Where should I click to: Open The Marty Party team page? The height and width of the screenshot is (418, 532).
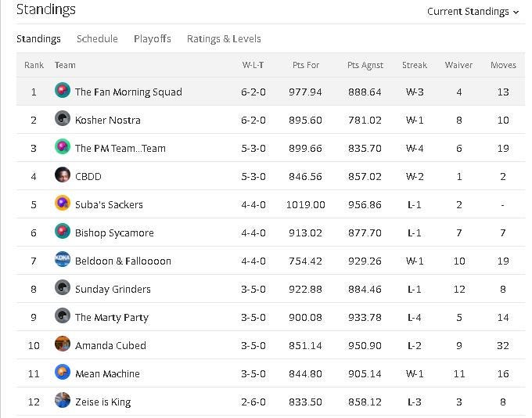112,318
